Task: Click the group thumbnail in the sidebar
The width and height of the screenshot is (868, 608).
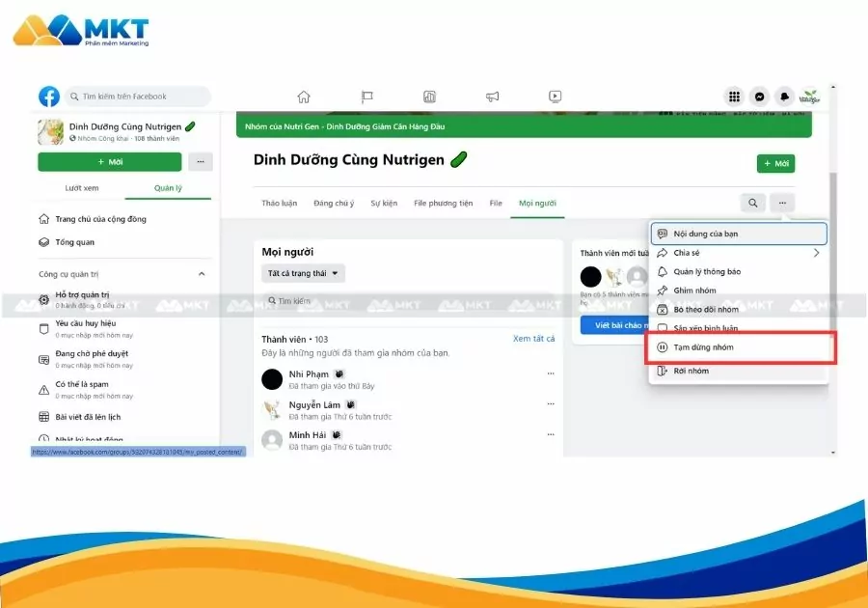Action: 50,132
